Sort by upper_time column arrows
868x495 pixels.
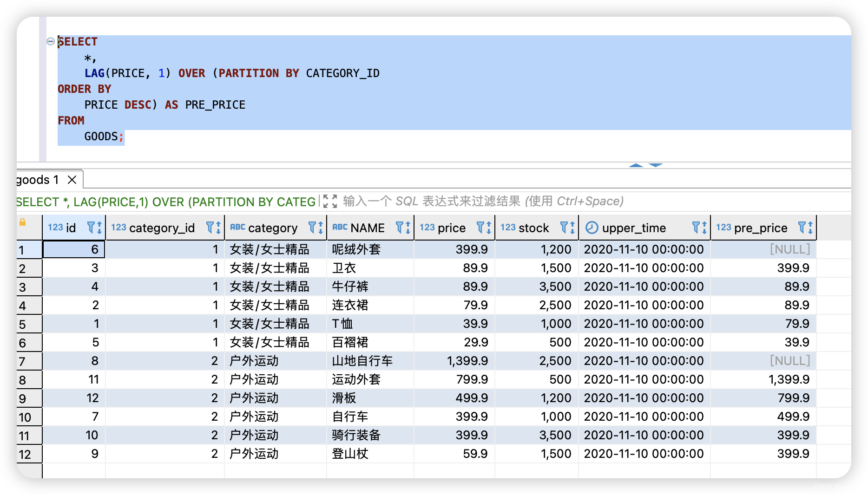[704, 228]
